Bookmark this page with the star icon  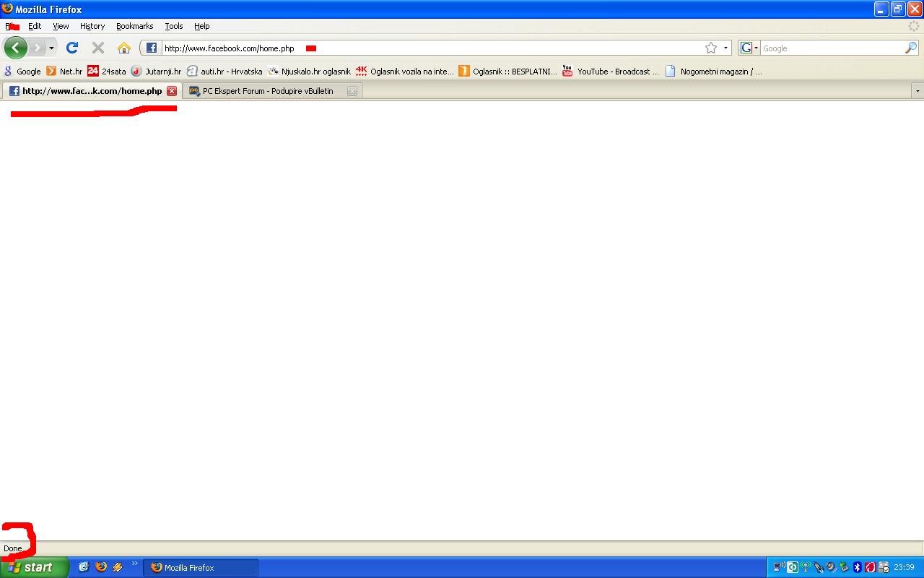pyautogui.click(x=711, y=48)
